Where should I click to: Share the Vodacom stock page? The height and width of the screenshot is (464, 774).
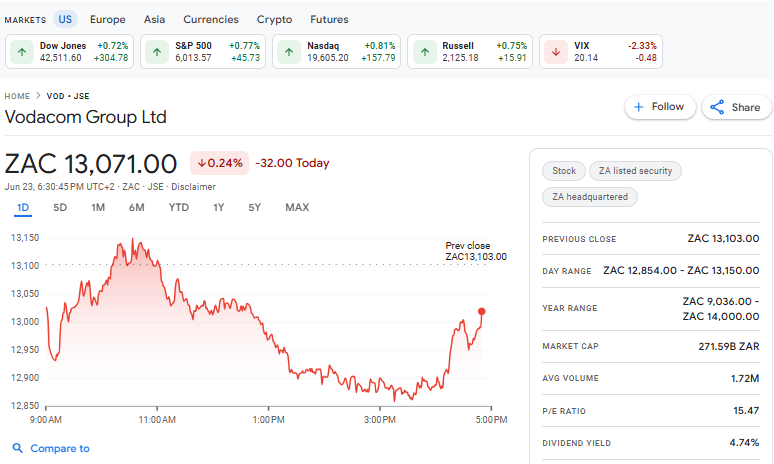click(x=736, y=107)
